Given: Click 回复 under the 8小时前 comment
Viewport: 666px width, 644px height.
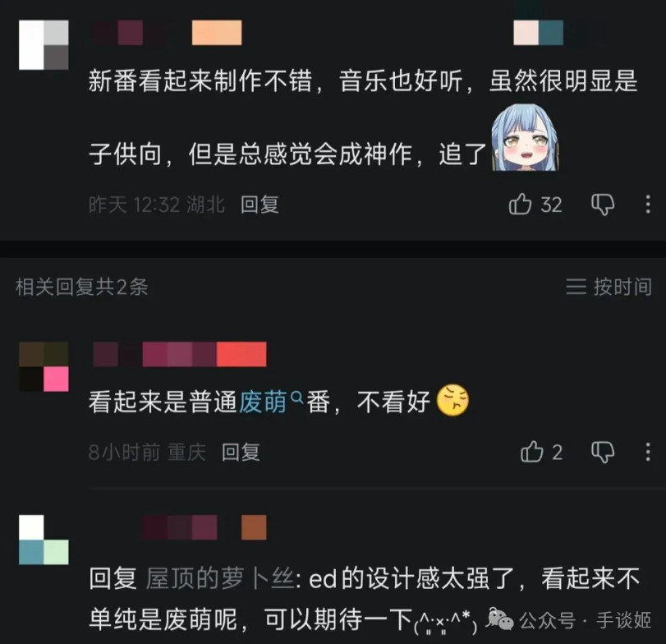Looking at the screenshot, I should point(241,452).
